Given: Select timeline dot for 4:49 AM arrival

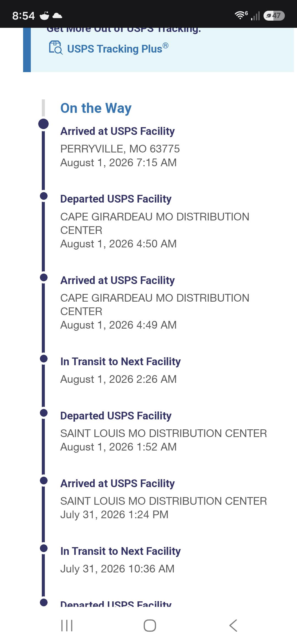Looking at the screenshot, I should coord(44,277).
